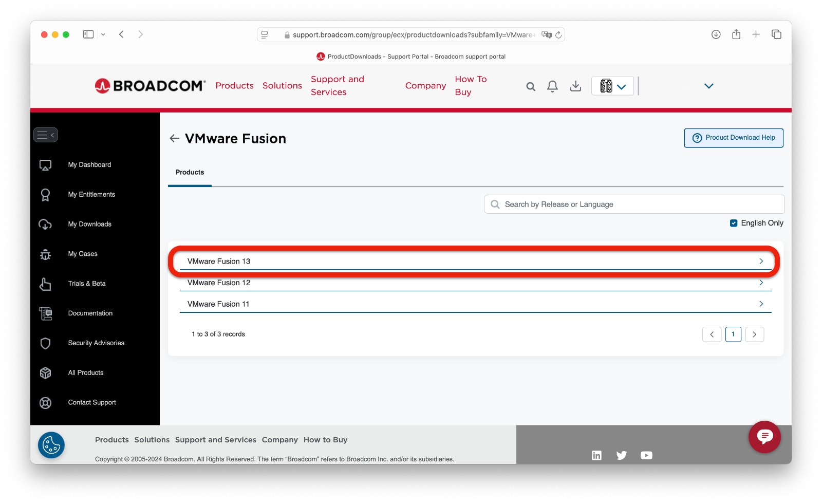Click the Broadcom logo
822x504 pixels.
pos(150,86)
